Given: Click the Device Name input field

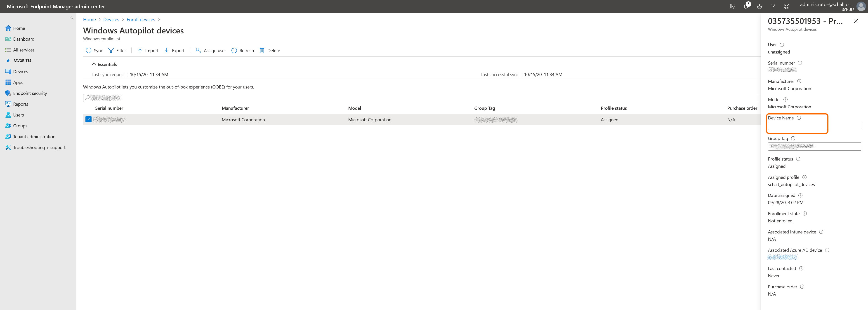Looking at the screenshot, I should 814,126.
